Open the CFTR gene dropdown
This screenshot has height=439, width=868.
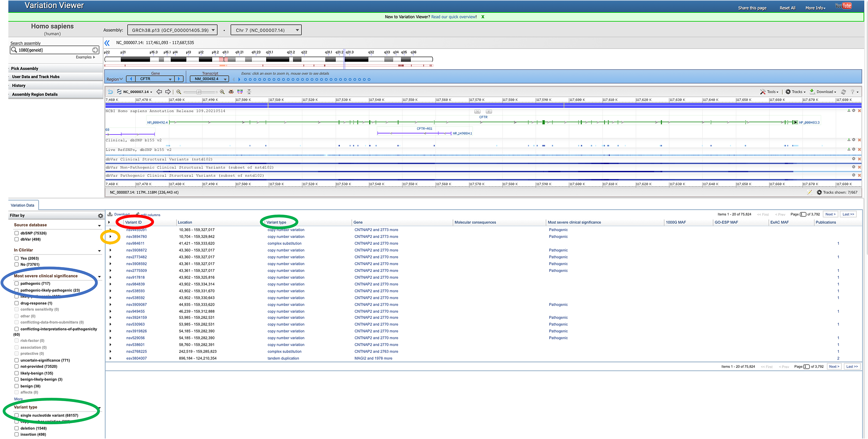tap(155, 79)
